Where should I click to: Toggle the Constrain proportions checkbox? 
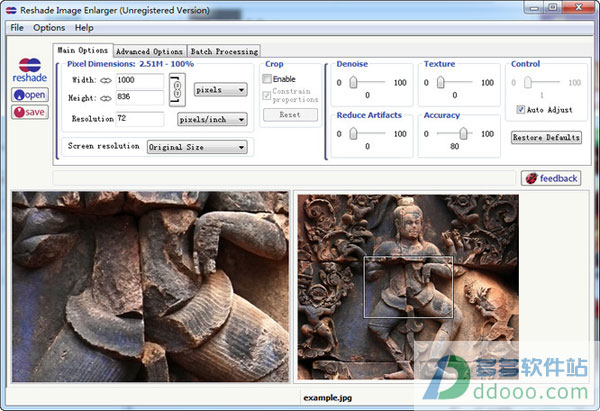point(267,95)
